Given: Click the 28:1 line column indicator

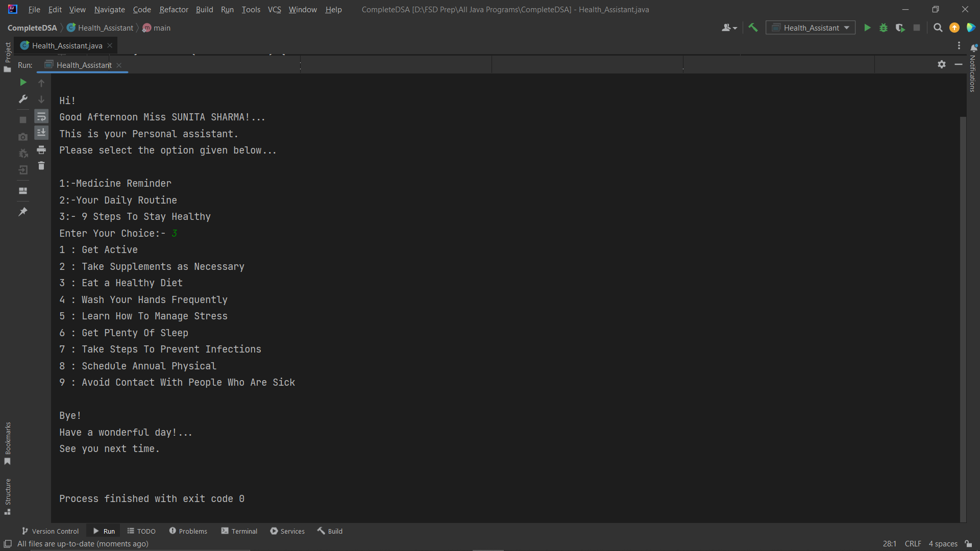Looking at the screenshot, I should pos(889,544).
